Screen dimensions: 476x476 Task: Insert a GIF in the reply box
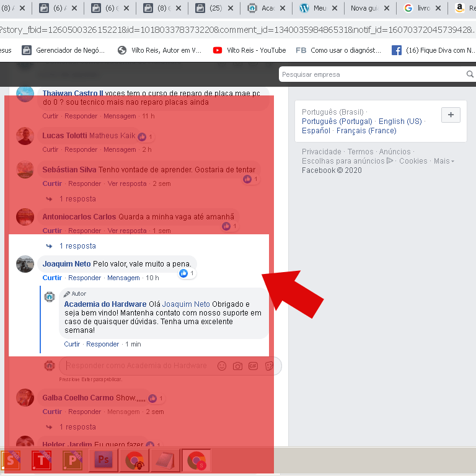(253, 366)
